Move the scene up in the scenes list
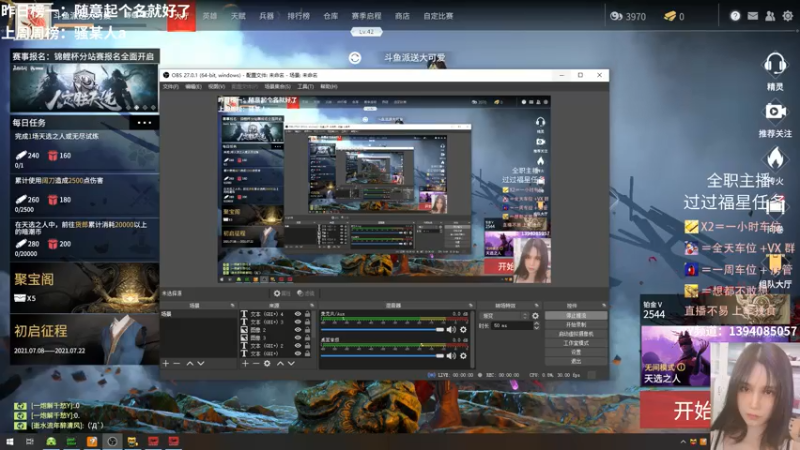 coord(189,363)
